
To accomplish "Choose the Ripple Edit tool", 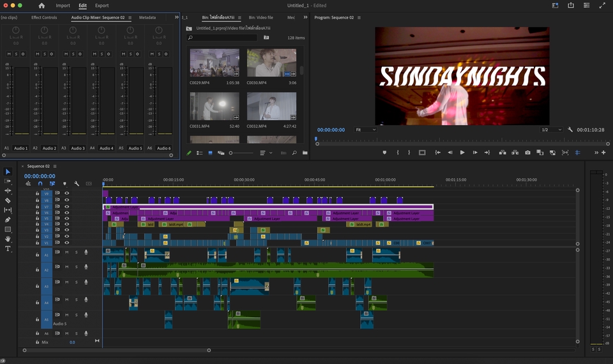I will [x=8, y=191].
